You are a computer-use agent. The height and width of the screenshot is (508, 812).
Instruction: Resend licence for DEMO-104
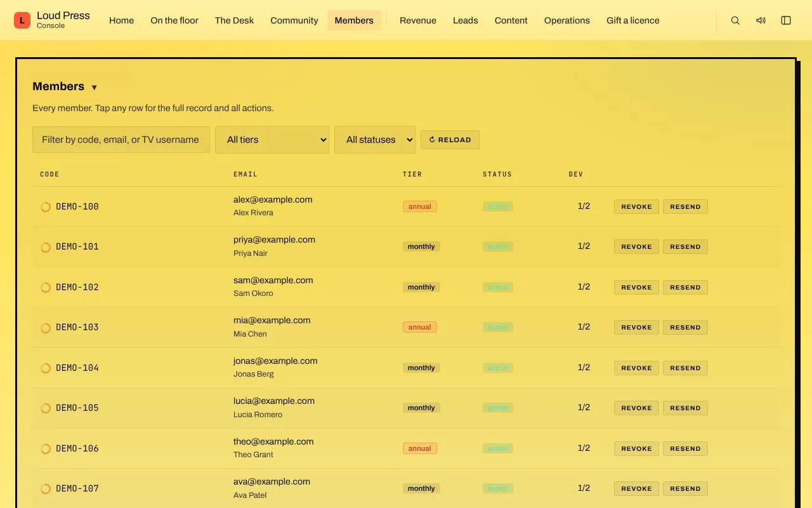(x=685, y=368)
